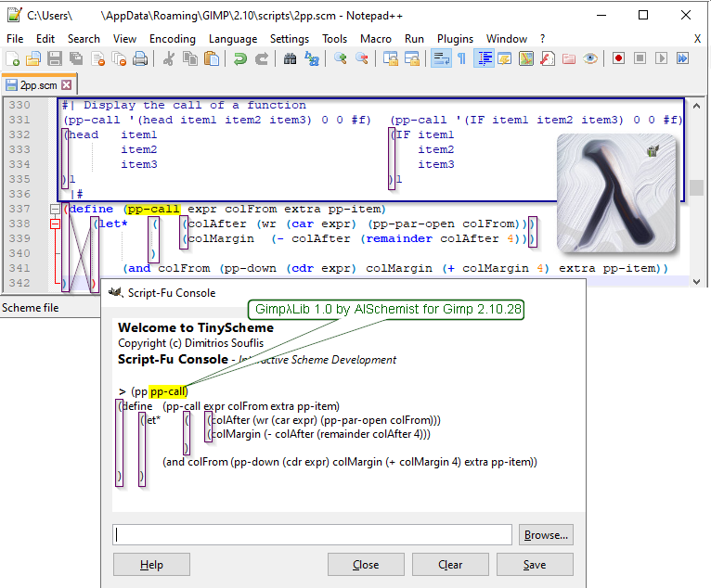Run macro multiple times via fast-forward icon
Viewport: 711px width, 588px height.
(x=682, y=58)
